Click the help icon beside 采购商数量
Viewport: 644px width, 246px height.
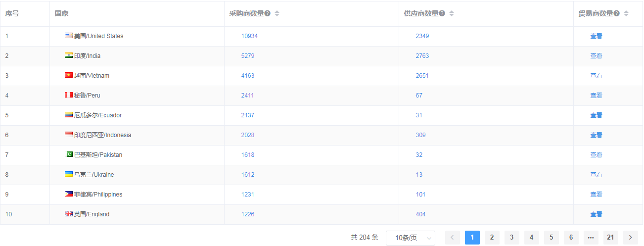[268, 13]
